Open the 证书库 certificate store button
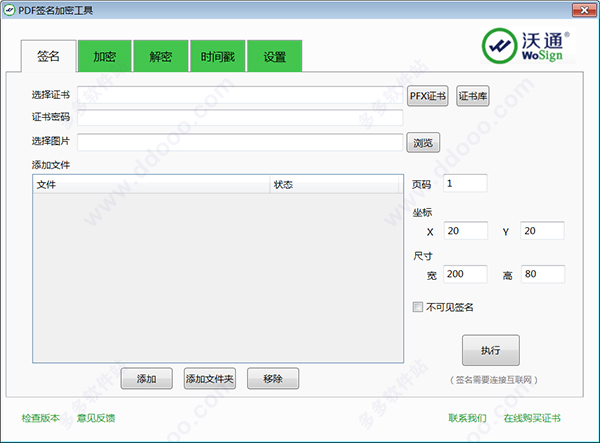This screenshot has width=600, height=443. [473, 96]
